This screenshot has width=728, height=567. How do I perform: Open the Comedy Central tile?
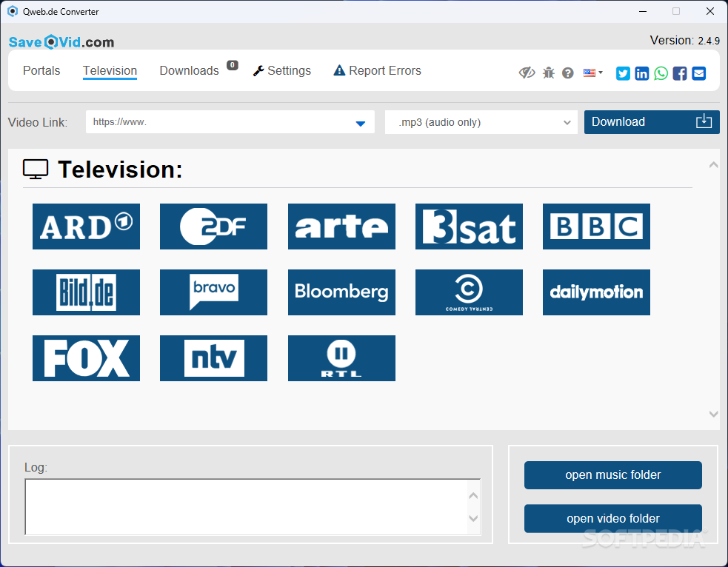(469, 292)
